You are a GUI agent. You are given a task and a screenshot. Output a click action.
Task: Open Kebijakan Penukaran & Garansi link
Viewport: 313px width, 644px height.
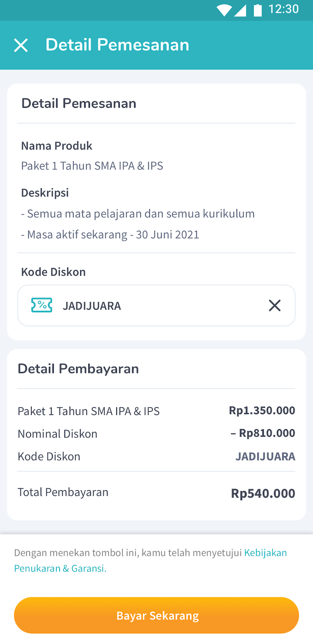tap(150, 560)
